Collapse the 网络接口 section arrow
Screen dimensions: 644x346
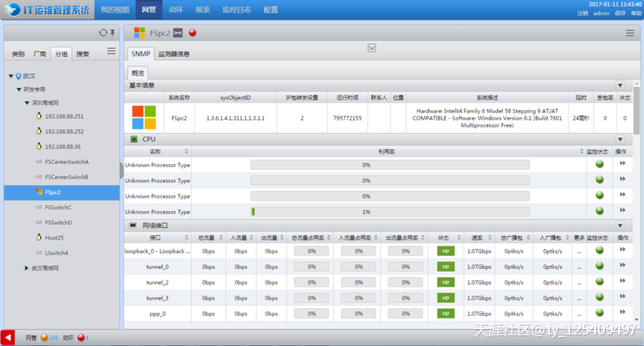620,225
